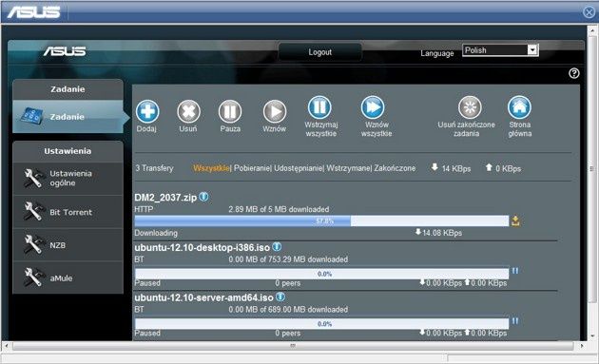This screenshot has height=364, width=599.
Task: Click the download icon beside DM2_2037.zip progress bar
Action: (x=515, y=221)
